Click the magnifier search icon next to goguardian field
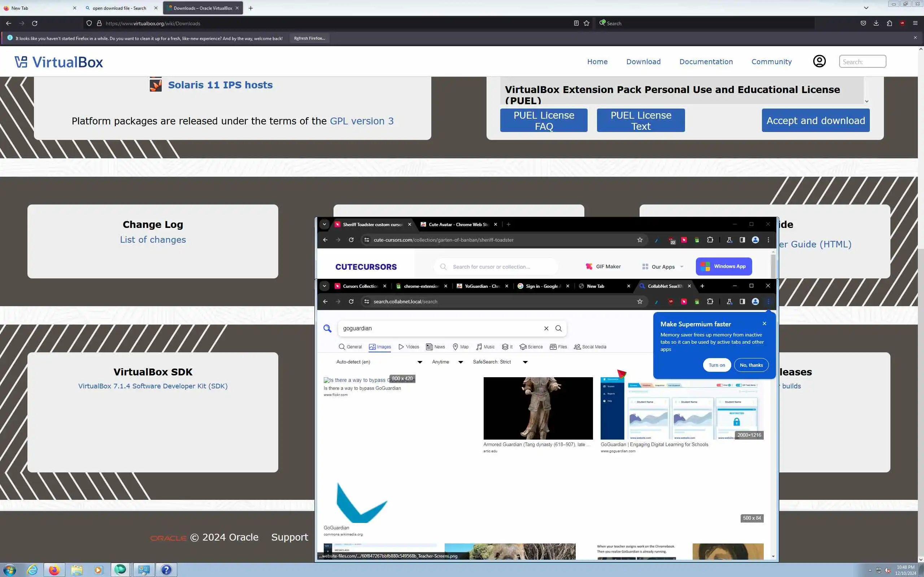The width and height of the screenshot is (924, 577). point(558,328)
